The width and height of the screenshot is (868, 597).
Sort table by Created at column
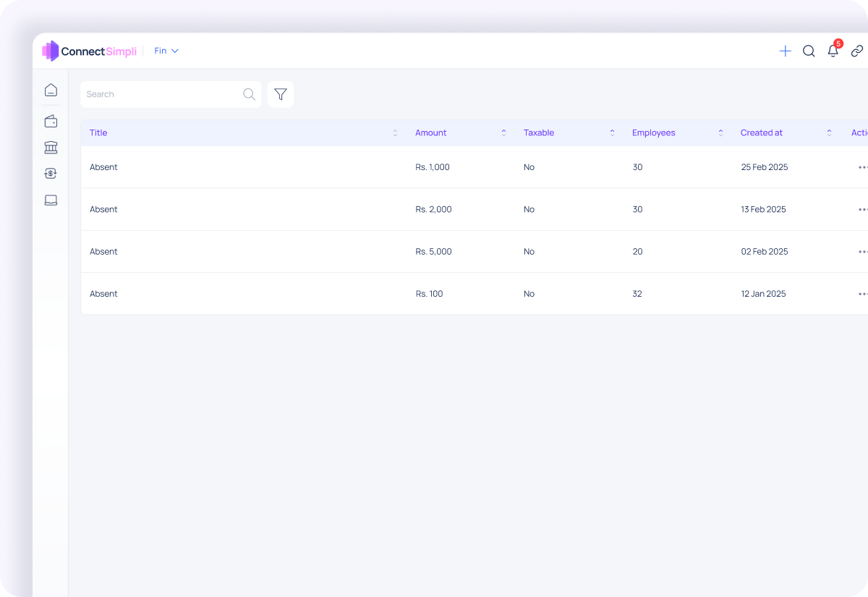click(x=829, y=133)
